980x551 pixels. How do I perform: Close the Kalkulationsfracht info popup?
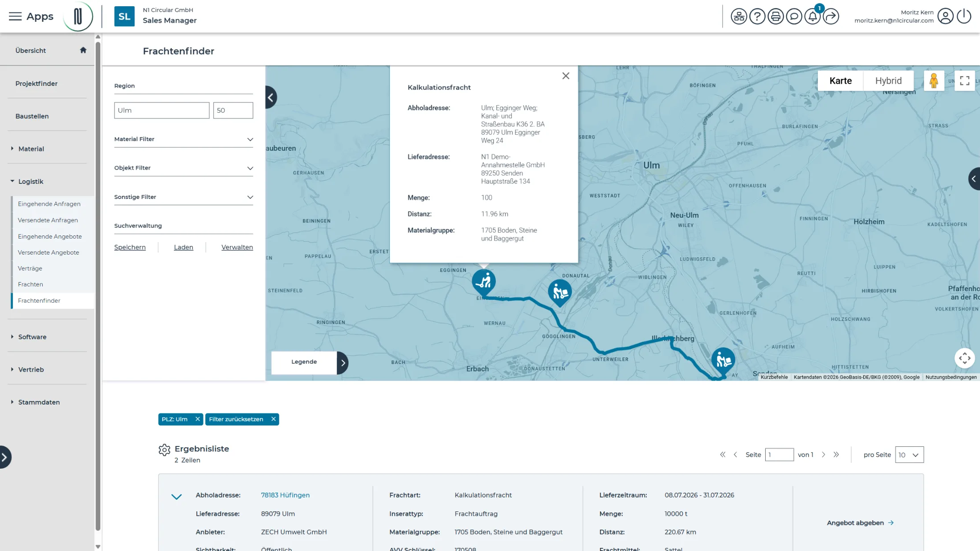pyautogui.click(x=566, y=76)
